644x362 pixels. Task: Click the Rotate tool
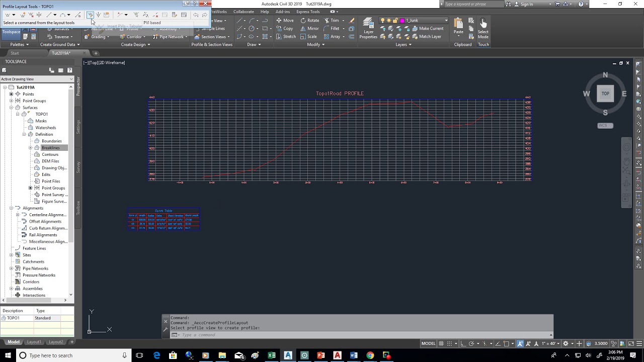point(310,21)
